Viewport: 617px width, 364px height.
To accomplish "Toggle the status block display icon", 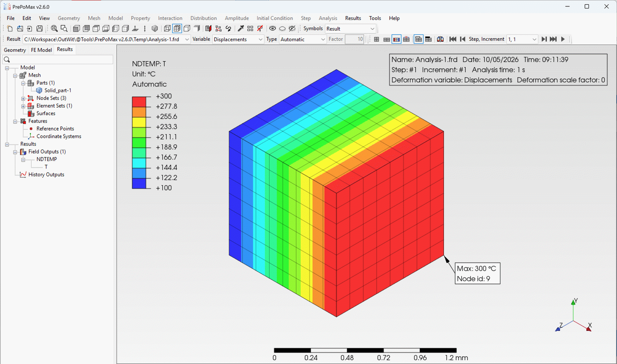I will pos(428,39).
